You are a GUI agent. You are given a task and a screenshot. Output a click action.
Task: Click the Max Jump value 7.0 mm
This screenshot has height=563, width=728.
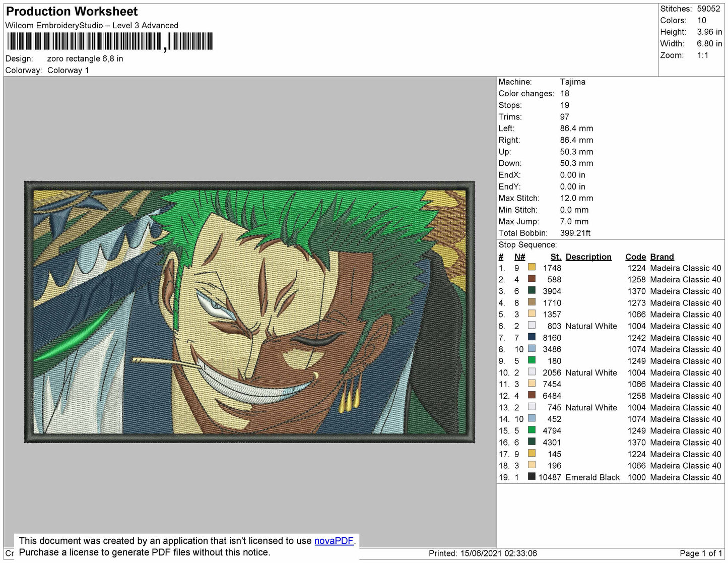click(574, 221)
